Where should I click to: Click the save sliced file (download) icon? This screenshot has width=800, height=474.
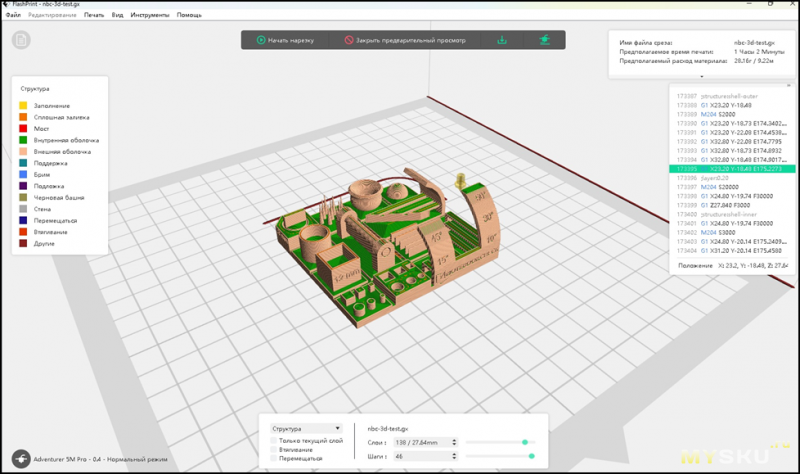coord(502,40)
